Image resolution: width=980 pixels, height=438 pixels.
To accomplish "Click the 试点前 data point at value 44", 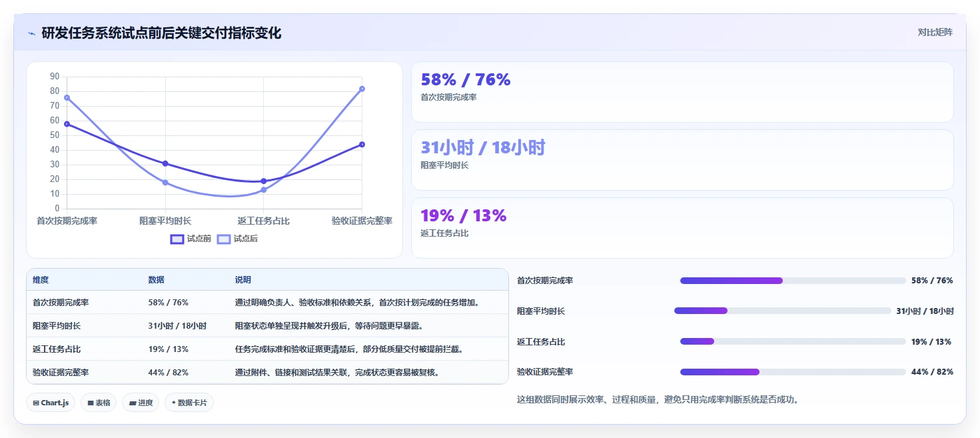I will (362, 144).
